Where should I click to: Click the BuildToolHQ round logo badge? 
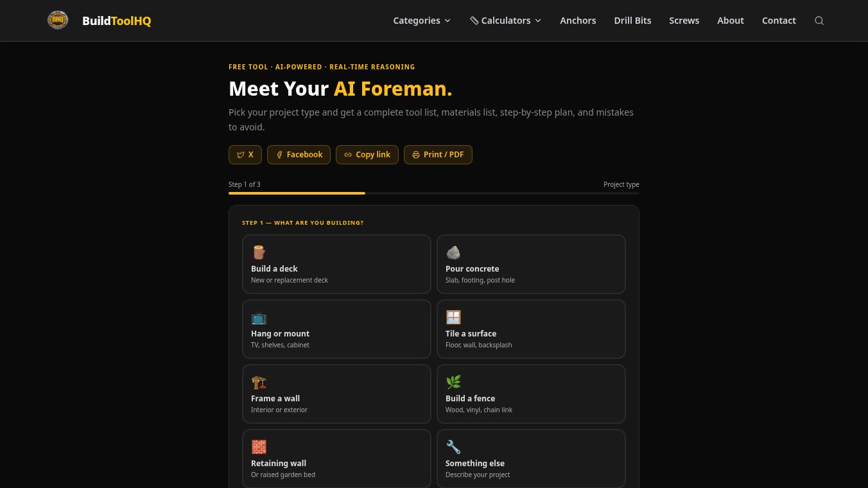[x=58, y=21]
